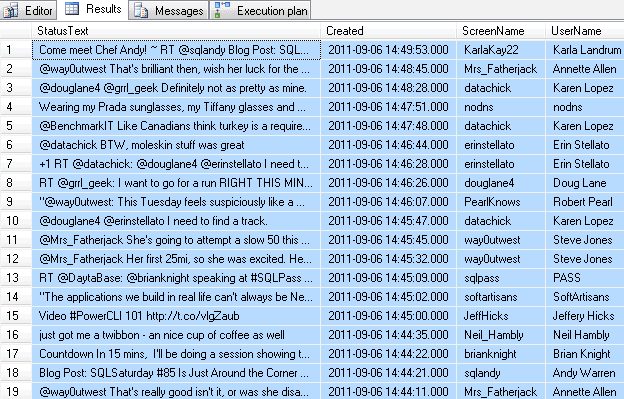The height and width of the screenshot is (399, 624).
Task: Click the KarlaKay22 screen name cell
Action: tap(501, 50)
